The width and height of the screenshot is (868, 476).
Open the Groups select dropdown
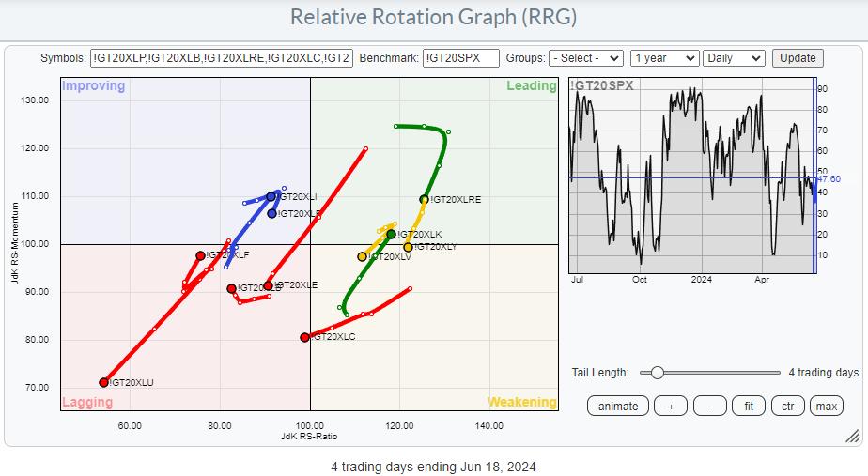(x=585, y=58)
